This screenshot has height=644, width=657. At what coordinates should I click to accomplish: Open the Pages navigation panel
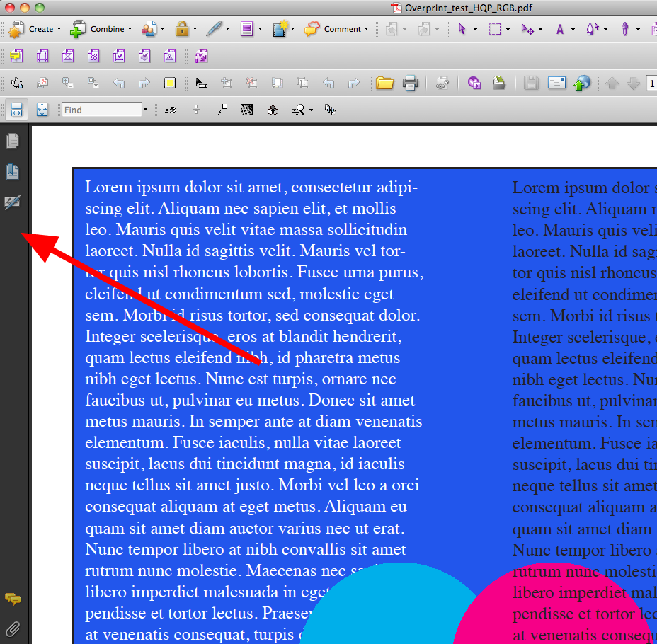click(x=13, y=141)
